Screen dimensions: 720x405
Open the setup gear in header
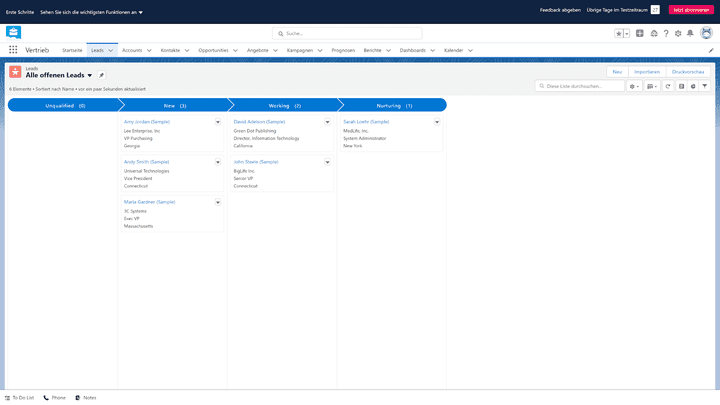(x=678, y=34)
